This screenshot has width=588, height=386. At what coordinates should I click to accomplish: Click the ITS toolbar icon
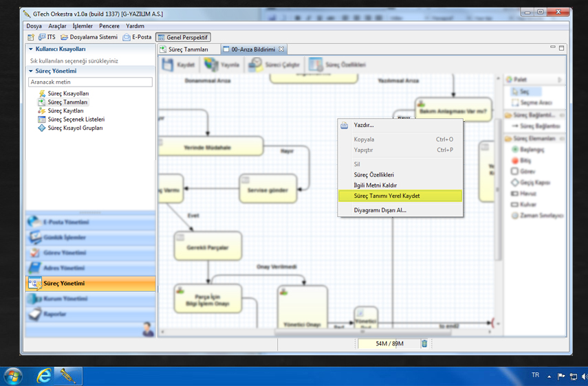click(47, 37)
